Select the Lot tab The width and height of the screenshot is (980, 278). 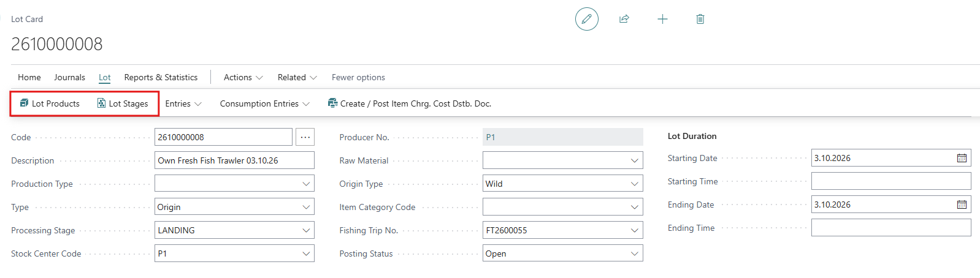coord(105,77)
